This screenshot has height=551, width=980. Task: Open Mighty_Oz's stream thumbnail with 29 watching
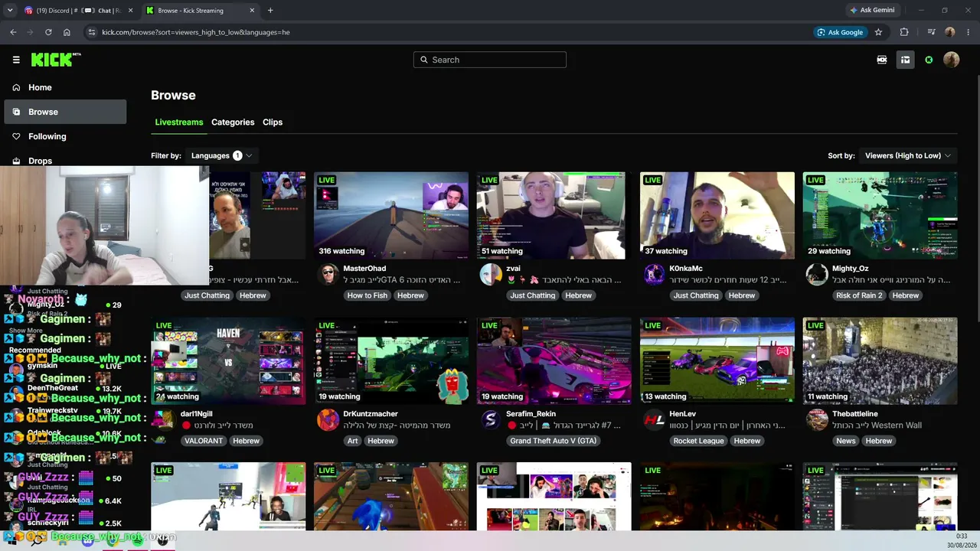(880, 216)
